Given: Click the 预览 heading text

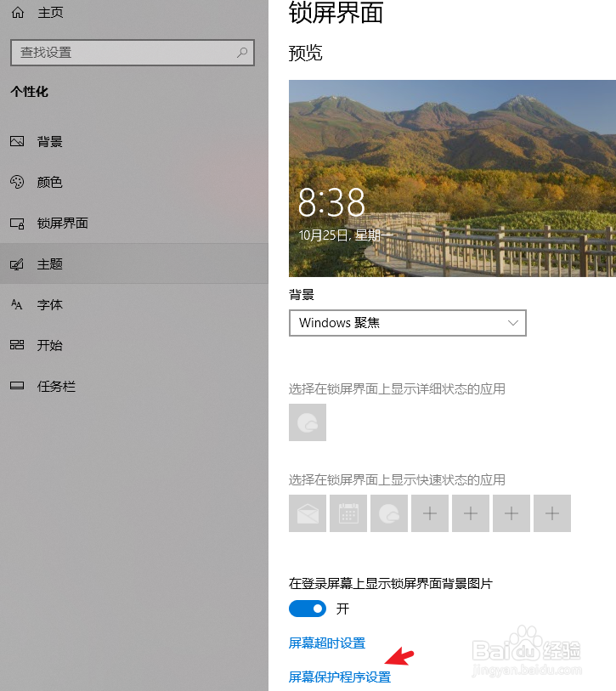Looking at the screenshot, I should 305,54.
